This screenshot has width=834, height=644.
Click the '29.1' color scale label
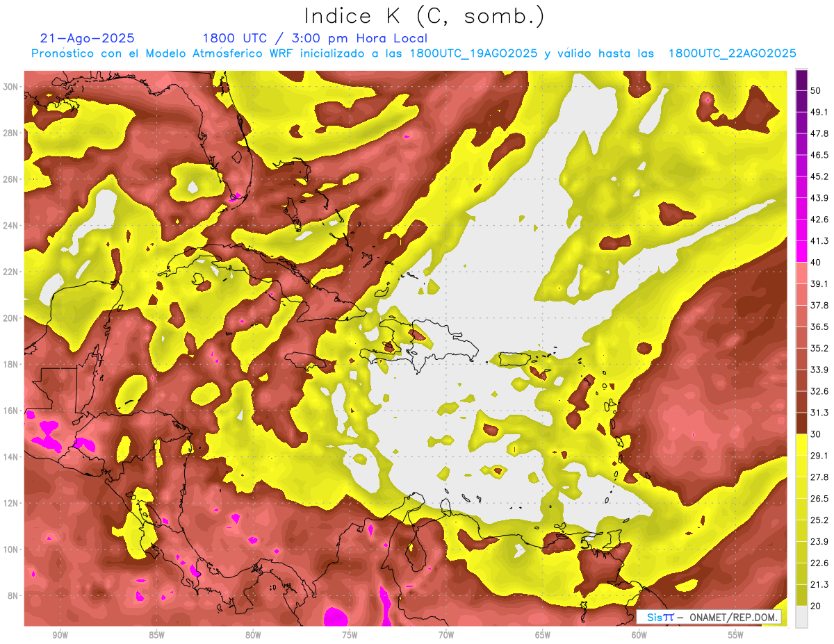click(x=819, y=455)
